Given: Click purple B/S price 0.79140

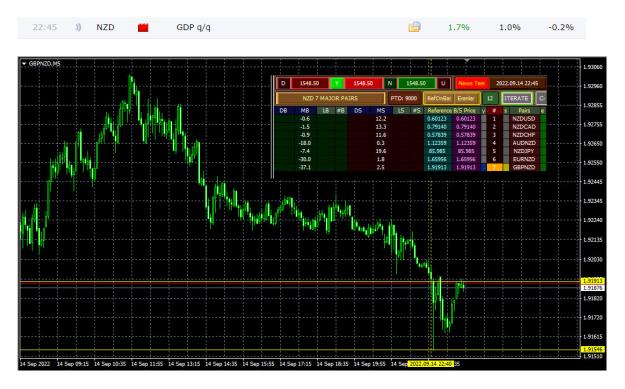Looking at the screenshot, I should [x=466, y=127].
